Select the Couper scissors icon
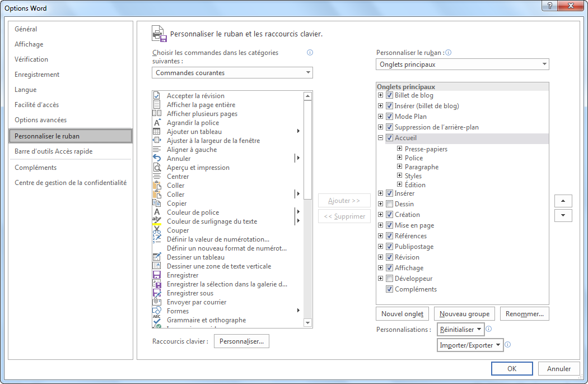Viewport: 588px width, 384px height. tap(157, 230)
